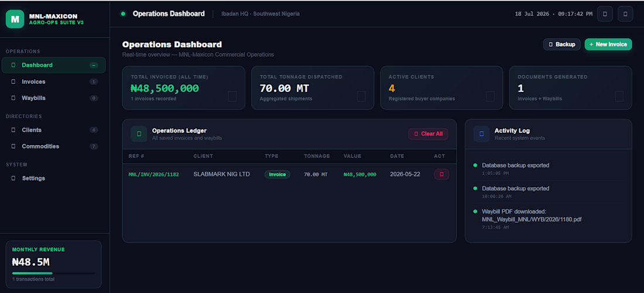Click the Ibadan HQ location text
This screenshot has height=293, width=644.
(x=261, y=14)
